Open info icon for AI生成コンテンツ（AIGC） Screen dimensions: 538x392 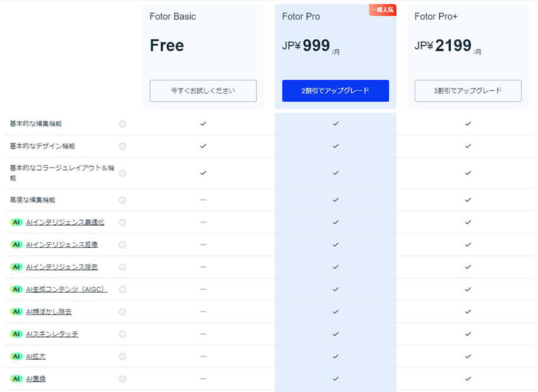click(123, 290)
